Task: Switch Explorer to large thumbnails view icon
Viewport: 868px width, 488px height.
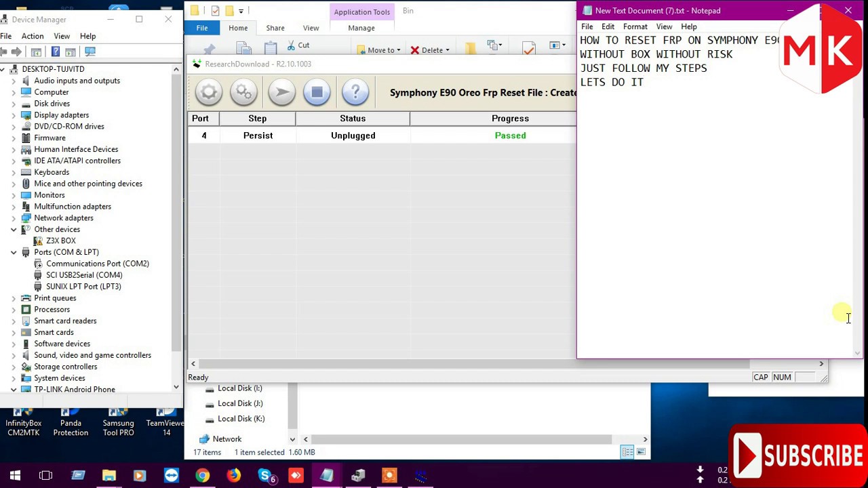Action: (x=641, y=452)
